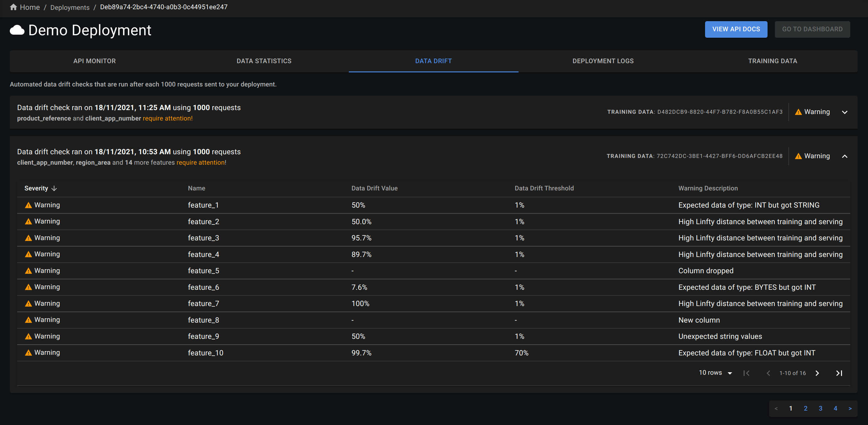Open the 10 rows per page dropdown
This screenshot has height=425, width=868.
(x=715, y=373)
